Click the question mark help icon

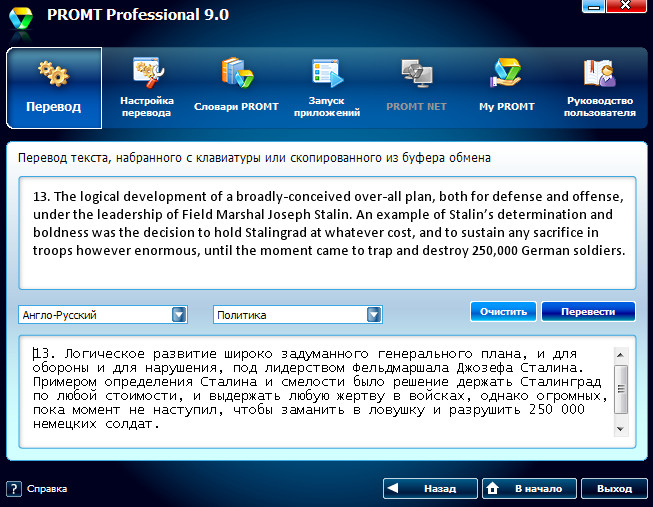14,489
